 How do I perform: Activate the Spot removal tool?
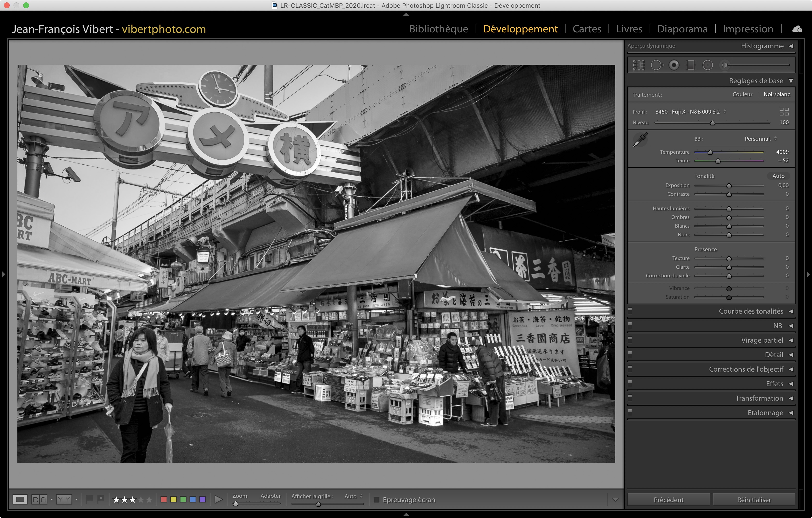[656, 65]
